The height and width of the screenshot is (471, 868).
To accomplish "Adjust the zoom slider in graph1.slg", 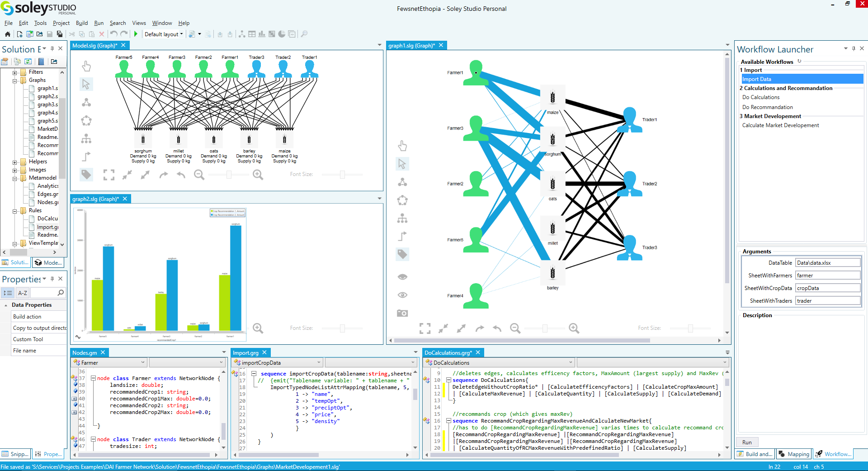I will tap(545, 328).
